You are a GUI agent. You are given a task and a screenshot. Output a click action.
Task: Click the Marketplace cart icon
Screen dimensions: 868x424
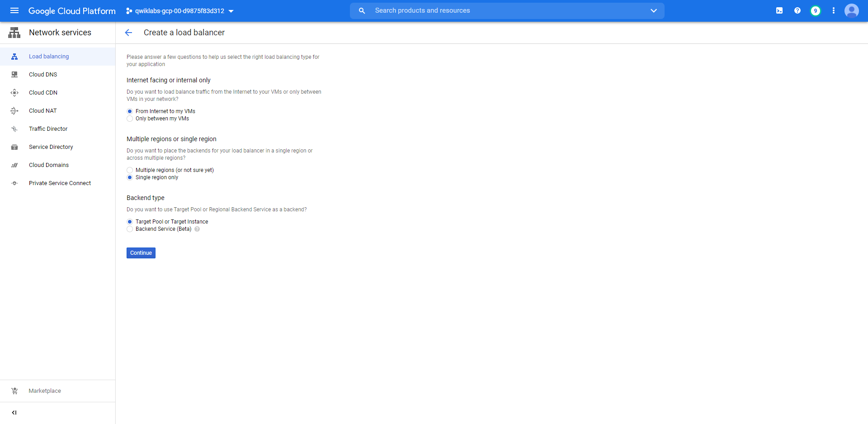pyautogui.click(x=14, y=391)
